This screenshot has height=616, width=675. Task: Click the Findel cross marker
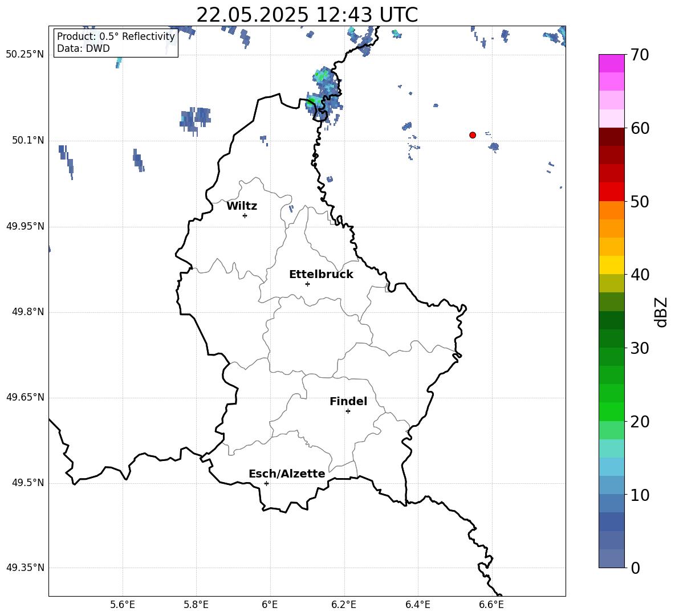(x=348, y=411)
